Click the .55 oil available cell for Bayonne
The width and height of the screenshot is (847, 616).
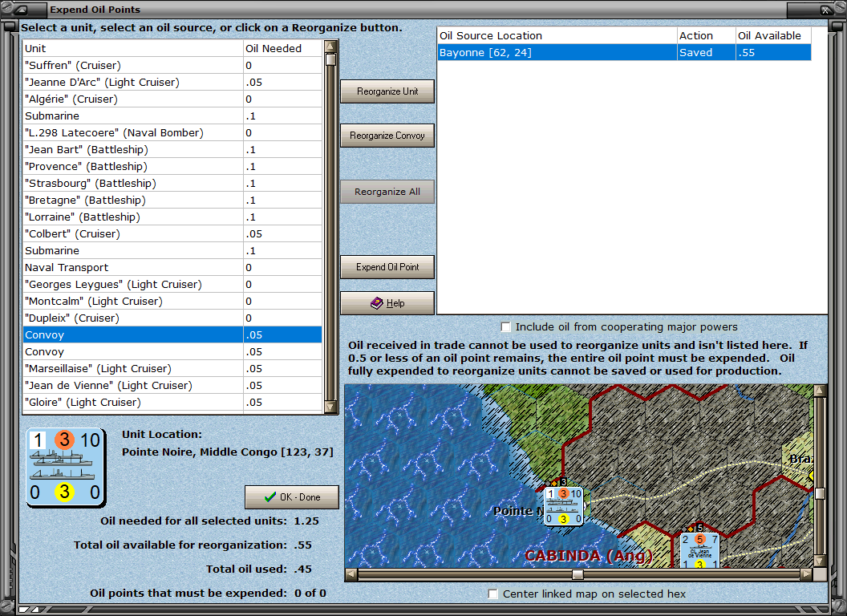[x=773, y=52]
